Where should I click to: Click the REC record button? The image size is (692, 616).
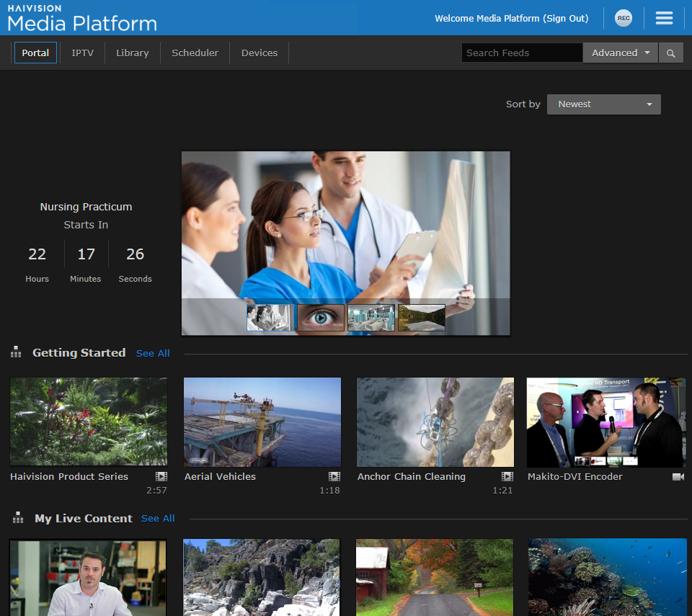(623, 19)
